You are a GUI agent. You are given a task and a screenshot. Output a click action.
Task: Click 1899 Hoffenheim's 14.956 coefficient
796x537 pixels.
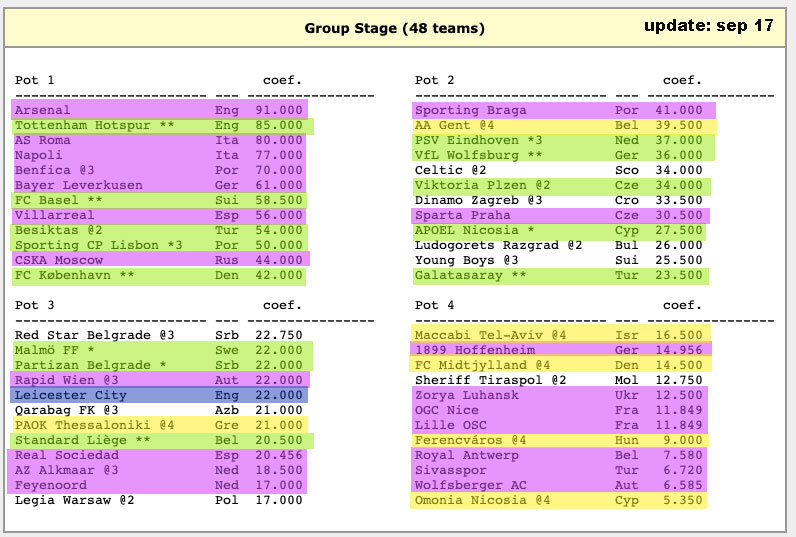click(x=679, y=350)
